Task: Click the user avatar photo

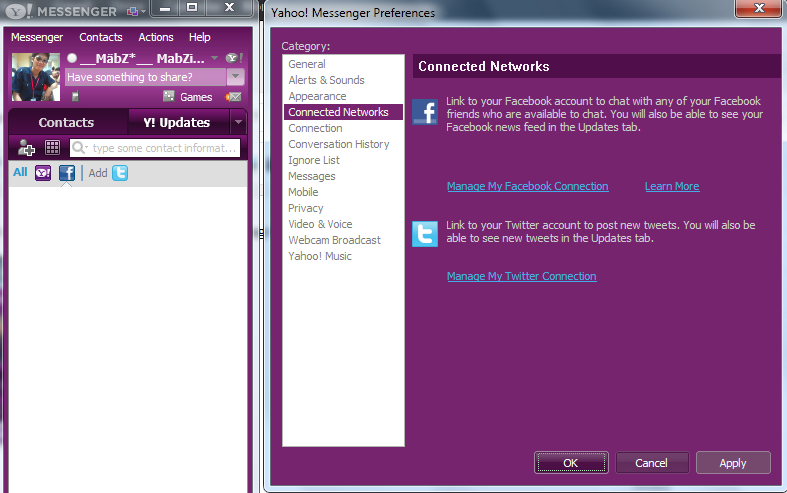Action: click(36, 77)
